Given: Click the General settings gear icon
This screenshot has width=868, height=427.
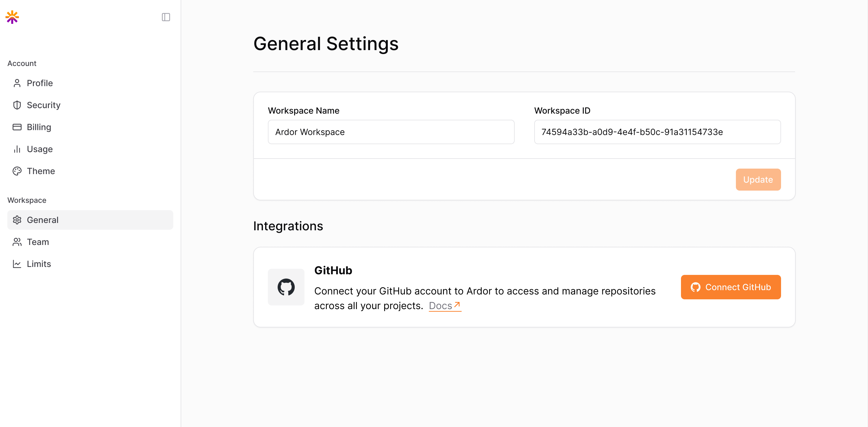Looking at the screenshot, I should pyautogui.click(x=17, y=220).
